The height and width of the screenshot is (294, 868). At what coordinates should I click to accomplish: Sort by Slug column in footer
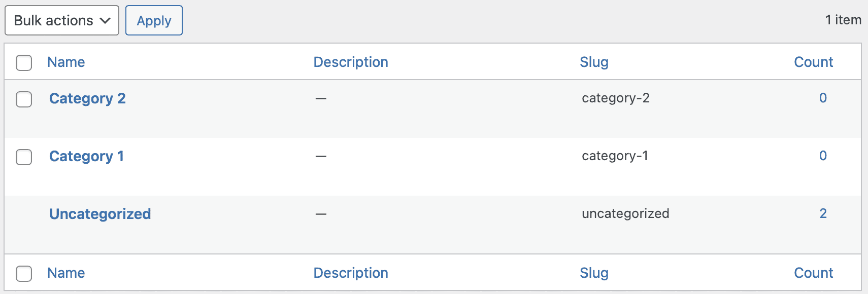click(x=594, y=273)
